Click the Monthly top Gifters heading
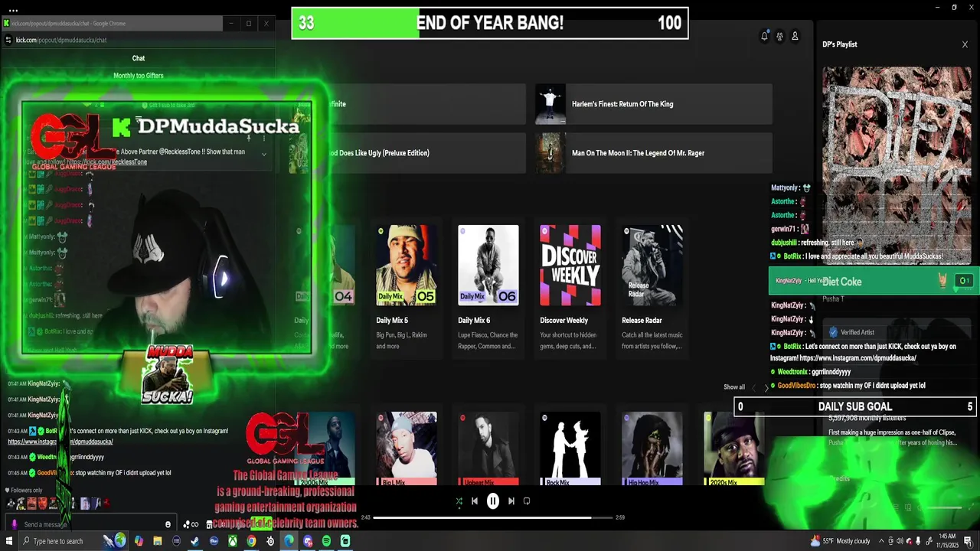Screen dimensions: 980x551 click(x=139, y=76)
